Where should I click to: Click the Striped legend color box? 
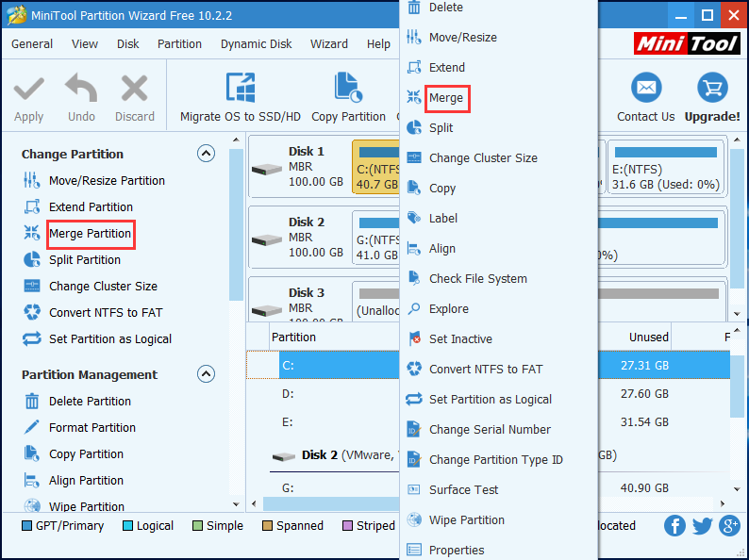[x=348, y=526]
